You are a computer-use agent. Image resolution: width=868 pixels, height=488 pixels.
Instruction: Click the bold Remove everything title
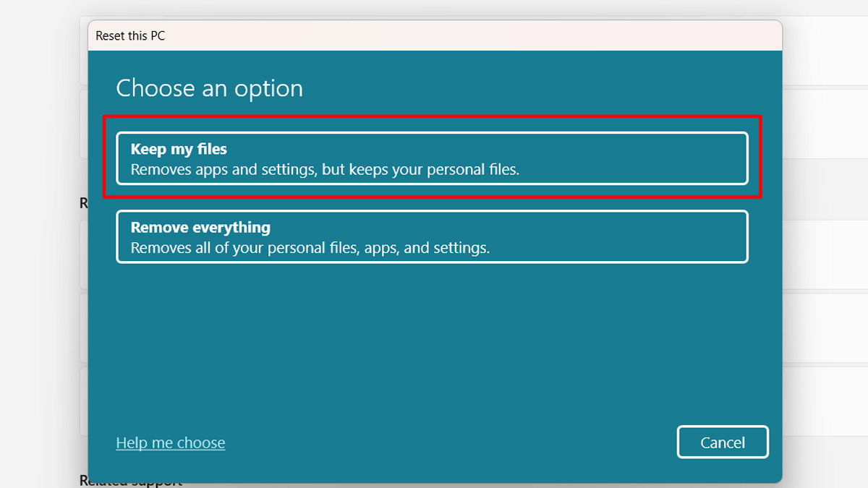coord(200,227)
